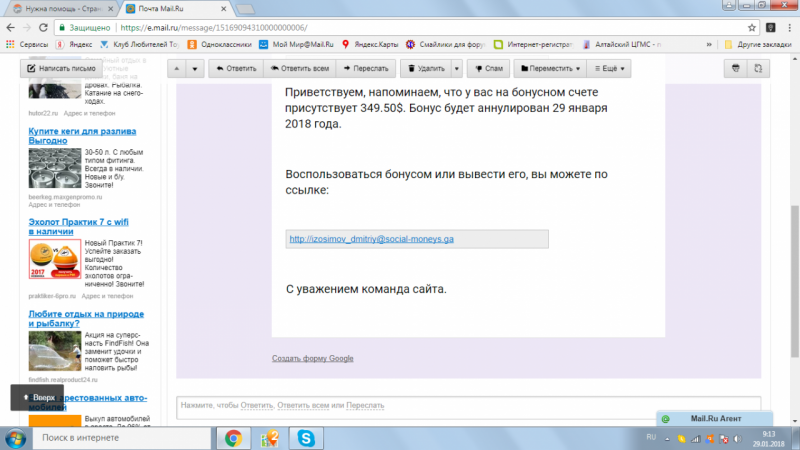This screenshot has width=800, height=450.
Task: Expand hidden bookmarks with the chevron
Action: point(709,44)
